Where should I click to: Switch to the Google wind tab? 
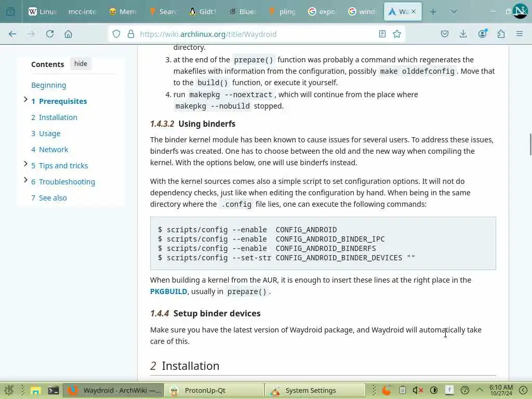[x=362, y=12]
